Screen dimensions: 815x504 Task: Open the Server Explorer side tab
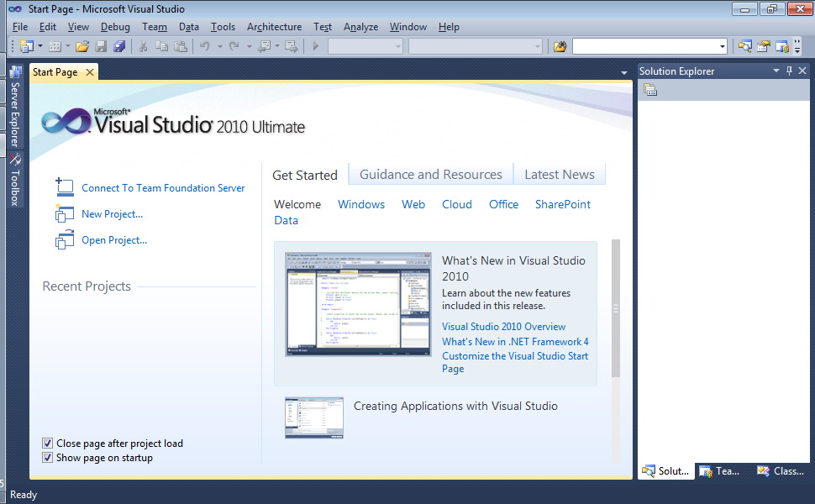point(14,107)
